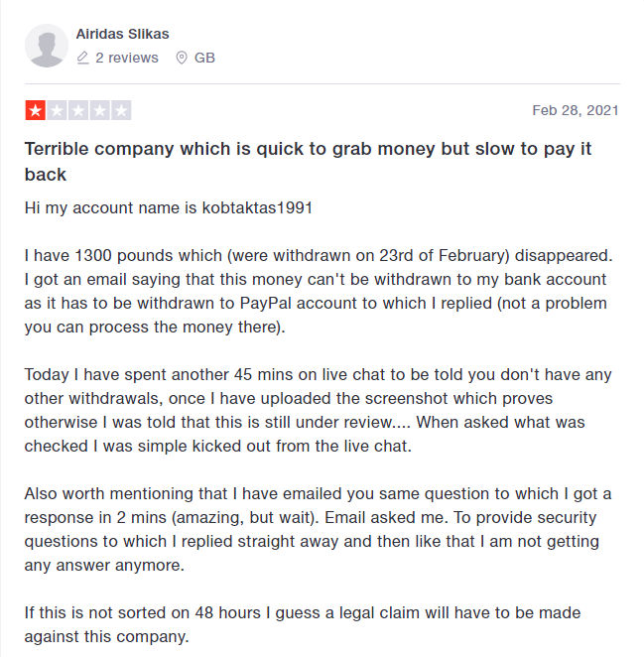This screenshot has height=657, width=644.
Task: Click the gray reviewer avatar silhouette
Action: (46, 46)
